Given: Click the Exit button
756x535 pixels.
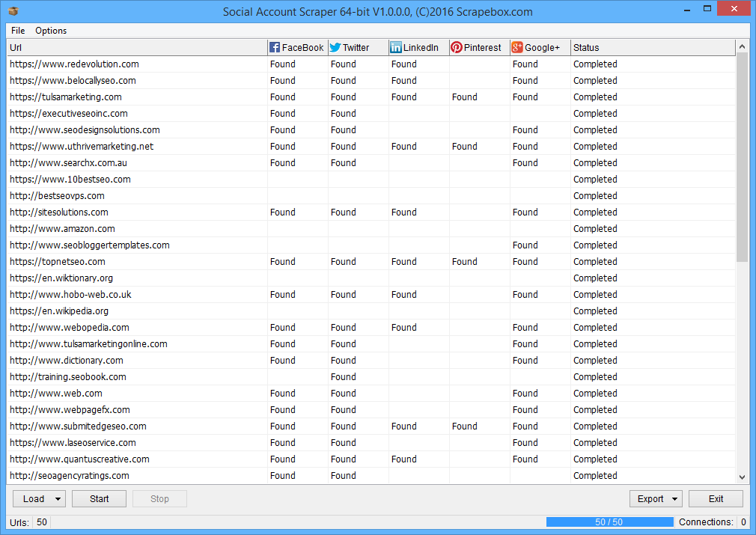Looking at the screenshot, I should [x=716, y=499].
